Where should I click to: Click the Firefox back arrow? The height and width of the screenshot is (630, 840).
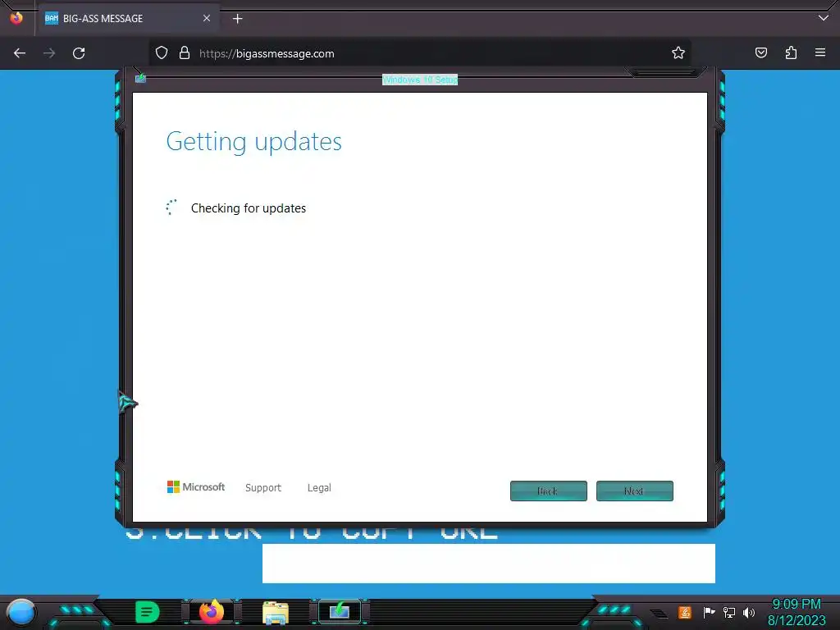pyautogui.click(x=20, y=53)
